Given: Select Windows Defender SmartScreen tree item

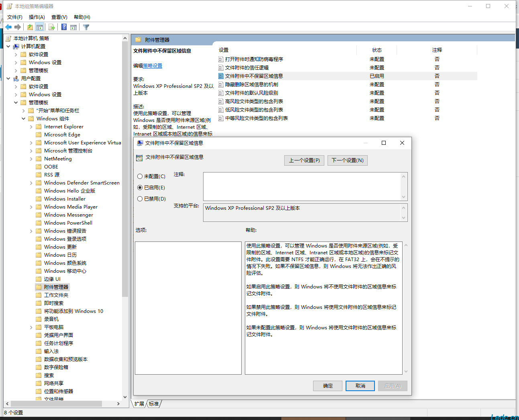Looking at the screenshot, I should point(82,183).
